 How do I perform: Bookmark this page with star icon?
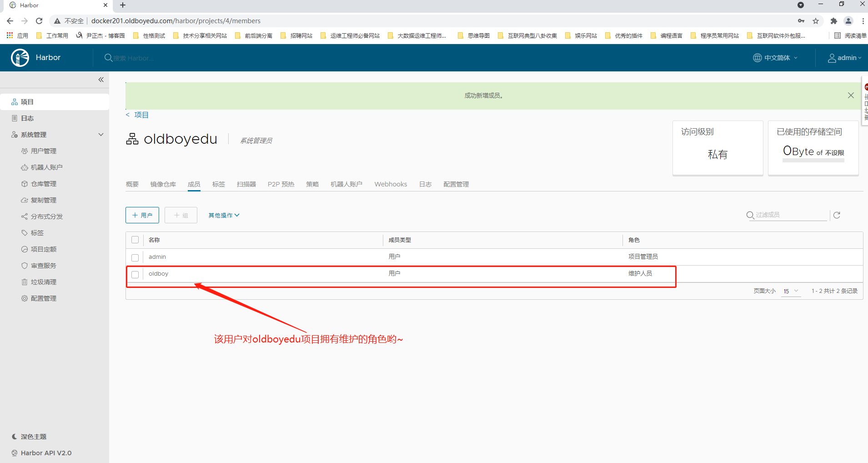816,21
